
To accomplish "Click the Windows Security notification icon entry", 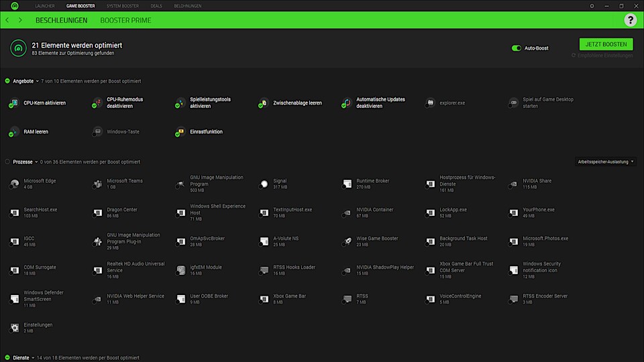I will pyautogui.click(x=513, y=269).
